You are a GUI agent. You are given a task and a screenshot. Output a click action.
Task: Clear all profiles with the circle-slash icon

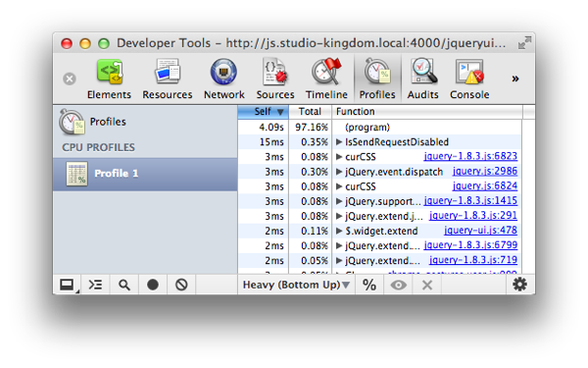tap(181, 285)
